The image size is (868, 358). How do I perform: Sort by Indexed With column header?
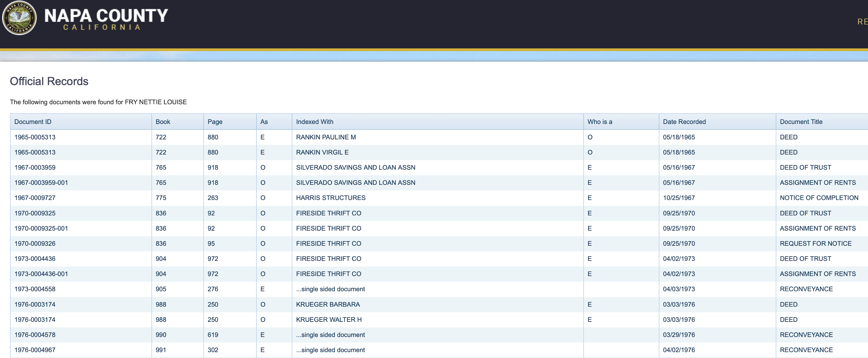tap(314, 122)
